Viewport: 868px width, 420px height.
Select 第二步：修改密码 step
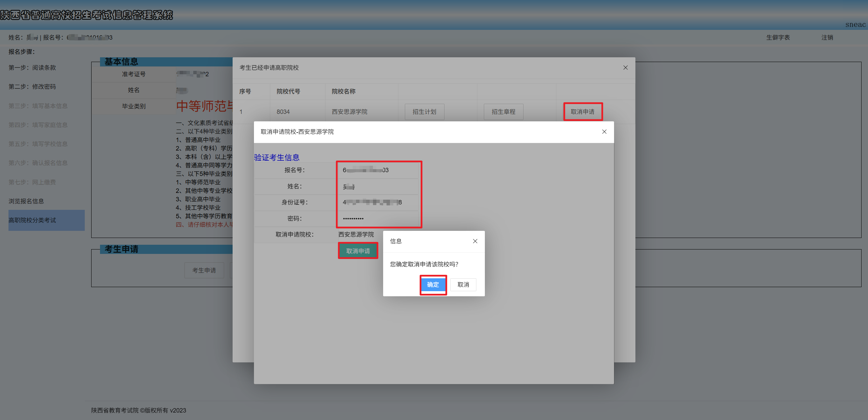coord(32,86)
